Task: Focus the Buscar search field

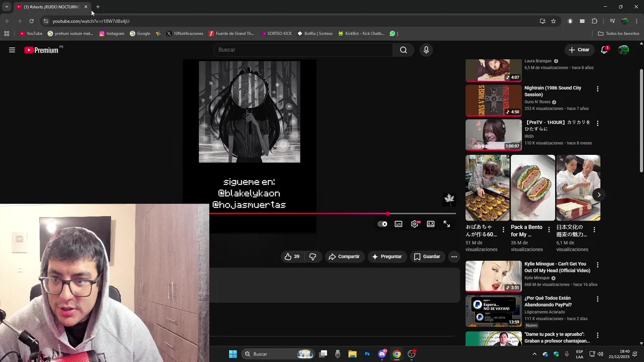Action: click(303, 50)
